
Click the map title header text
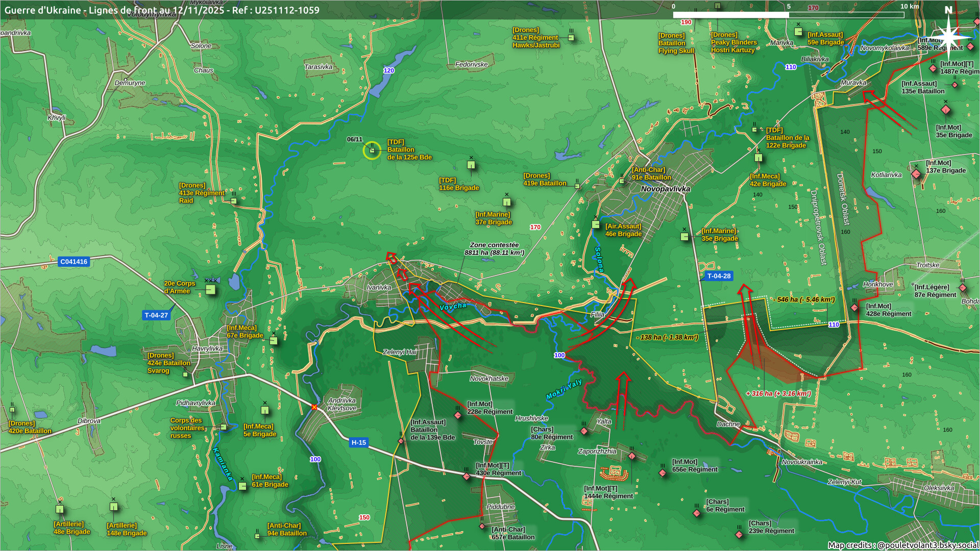(x=162, y=10)
